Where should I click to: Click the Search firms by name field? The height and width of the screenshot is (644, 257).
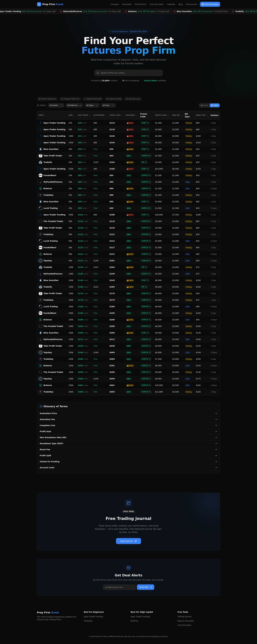click(x=128, y=73)
